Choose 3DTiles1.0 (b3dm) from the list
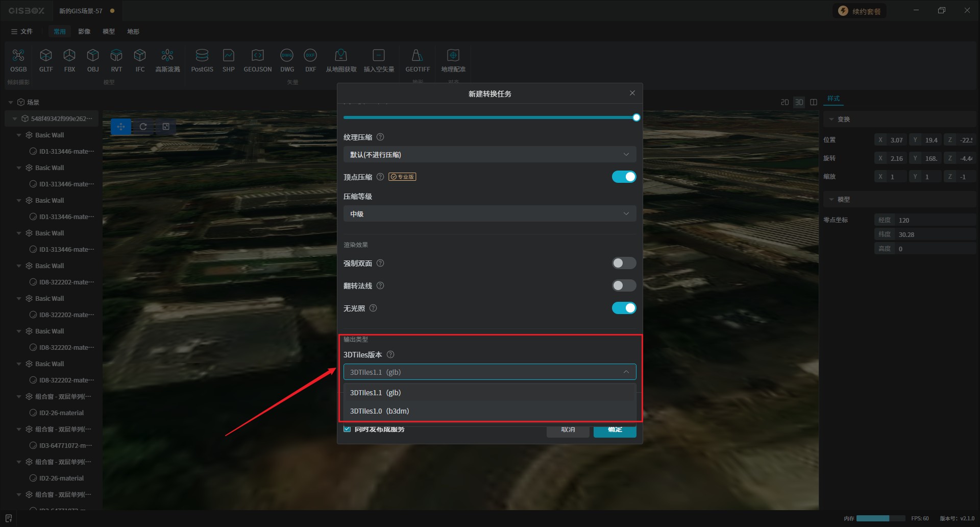Image resolution: width=980 pixels, height=527 pixels. click(x=380, y=411)
